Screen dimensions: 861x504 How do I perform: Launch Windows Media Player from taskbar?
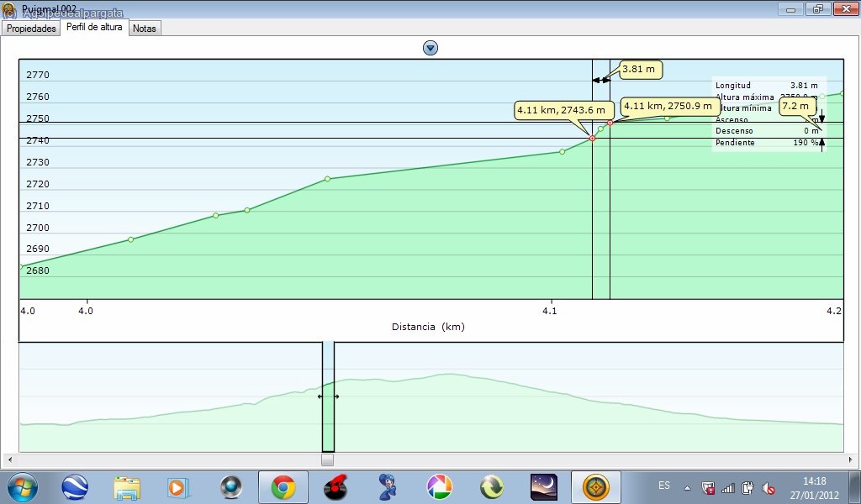click(178, 486)
